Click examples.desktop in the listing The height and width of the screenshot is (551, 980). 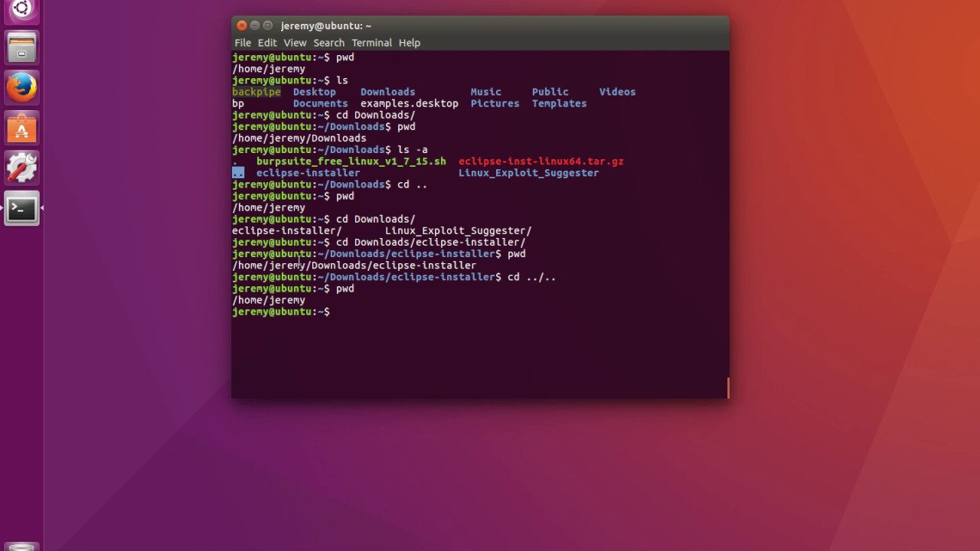(410, 103)
